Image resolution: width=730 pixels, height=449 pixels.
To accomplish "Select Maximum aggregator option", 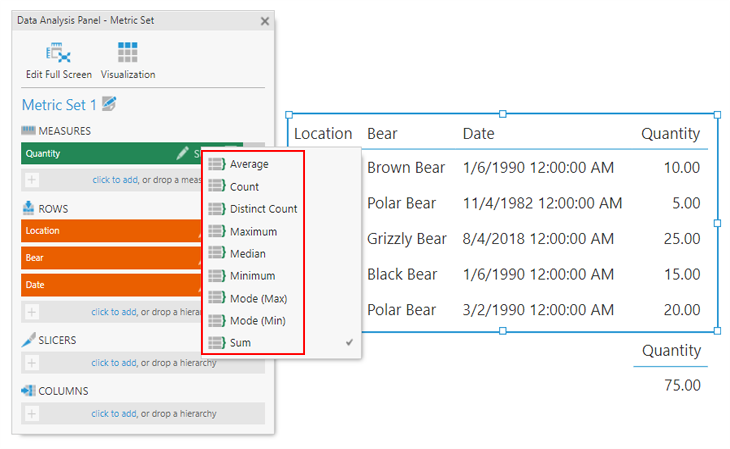I will [x=253, y=231].
